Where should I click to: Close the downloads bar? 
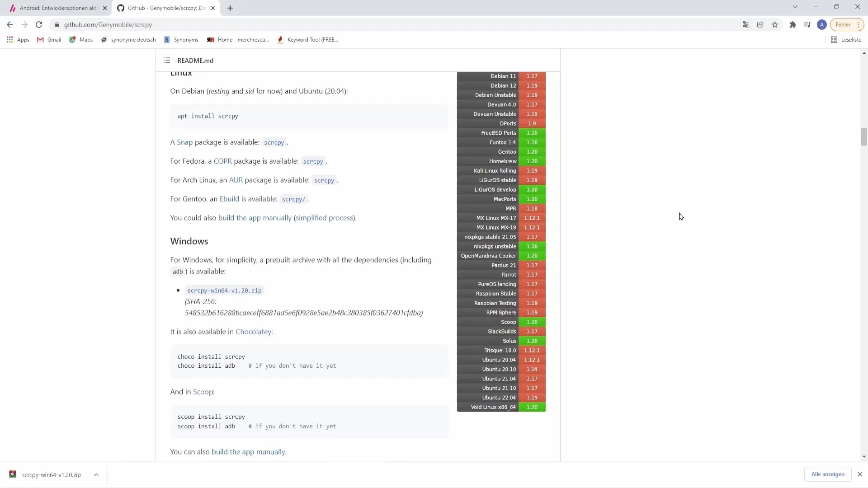click(860, 474)
